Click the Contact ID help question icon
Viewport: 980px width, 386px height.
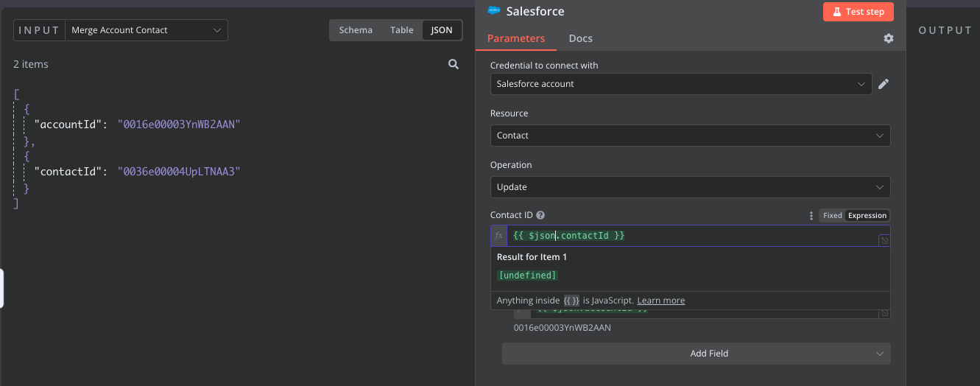point(540,216)
